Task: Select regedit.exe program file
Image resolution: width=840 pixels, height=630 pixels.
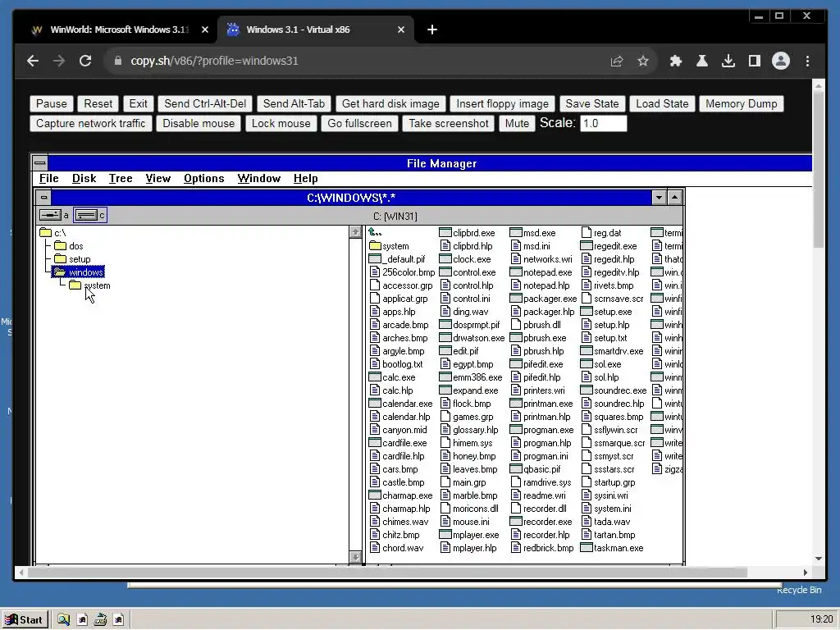Action: (x=609, y=246)
